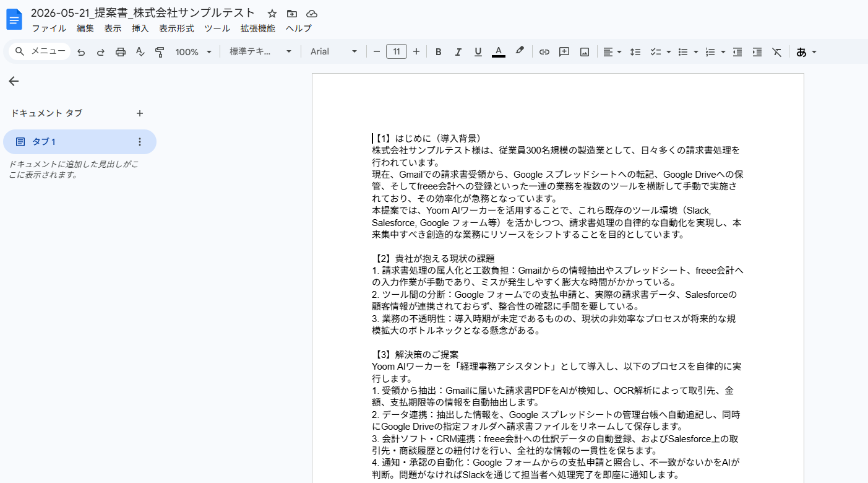Select the paint format roller icon
Viewport: 868px width, 483px height.
160,52
